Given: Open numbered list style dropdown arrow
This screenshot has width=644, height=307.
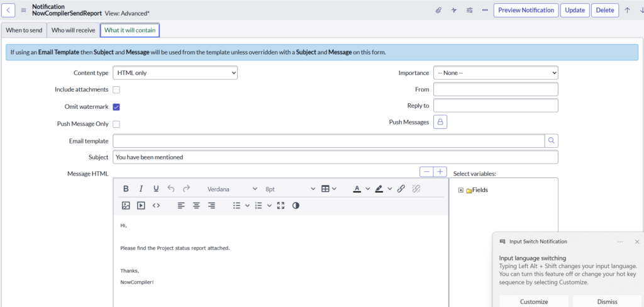Looking at the screenshot, I should click(269, 206).
